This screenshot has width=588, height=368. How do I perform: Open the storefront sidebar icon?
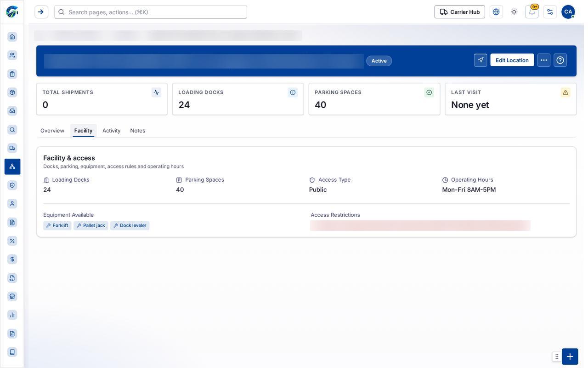12,296
